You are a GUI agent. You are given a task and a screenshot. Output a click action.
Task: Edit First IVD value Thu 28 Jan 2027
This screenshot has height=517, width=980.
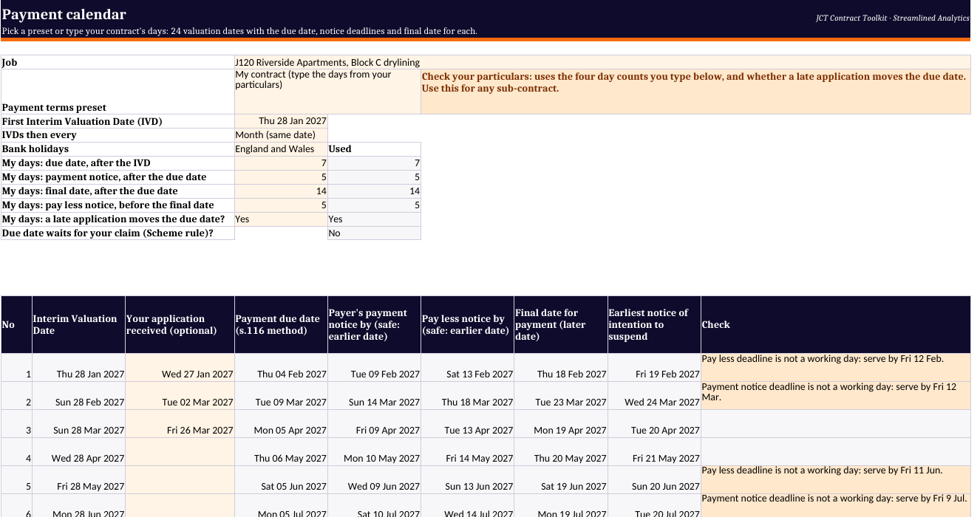point(281,121)
